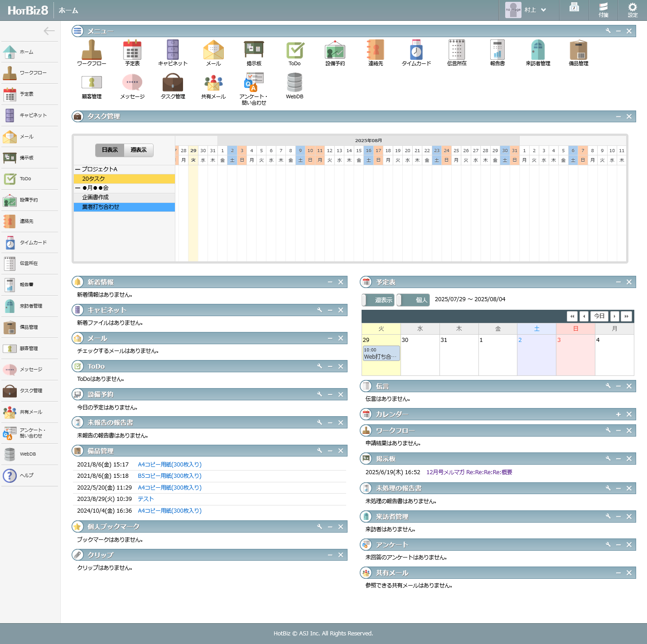647x644 pixels.
Task: Click the 今日 button in the schedule
Action: [x=599, y=316]
